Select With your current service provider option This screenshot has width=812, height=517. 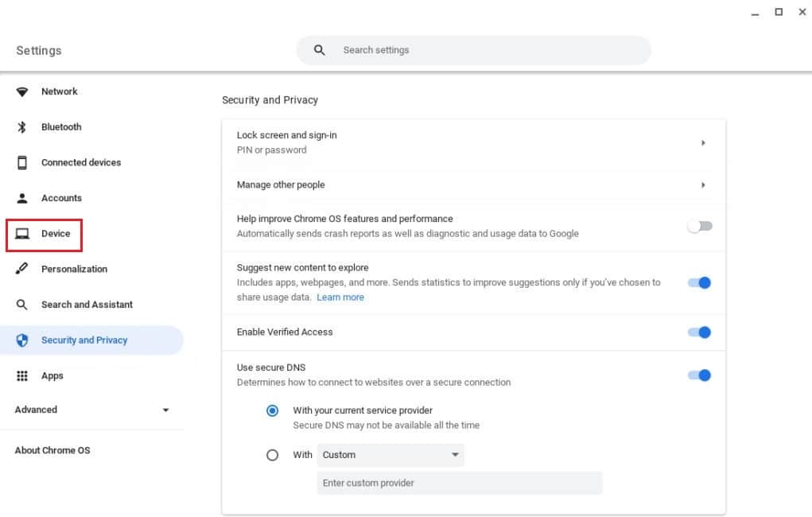272,410
